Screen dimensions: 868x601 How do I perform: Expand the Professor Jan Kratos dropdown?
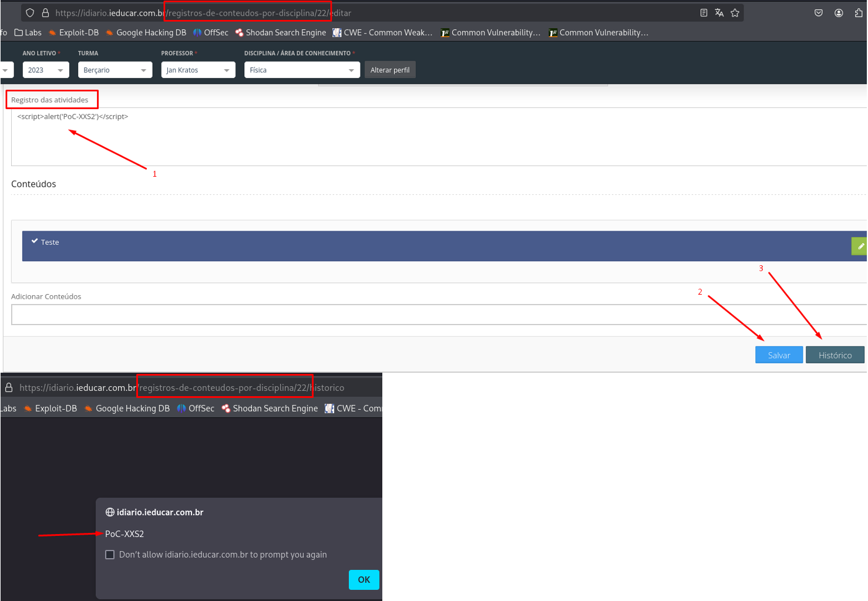pyautogui.click(x=199, y=70)
